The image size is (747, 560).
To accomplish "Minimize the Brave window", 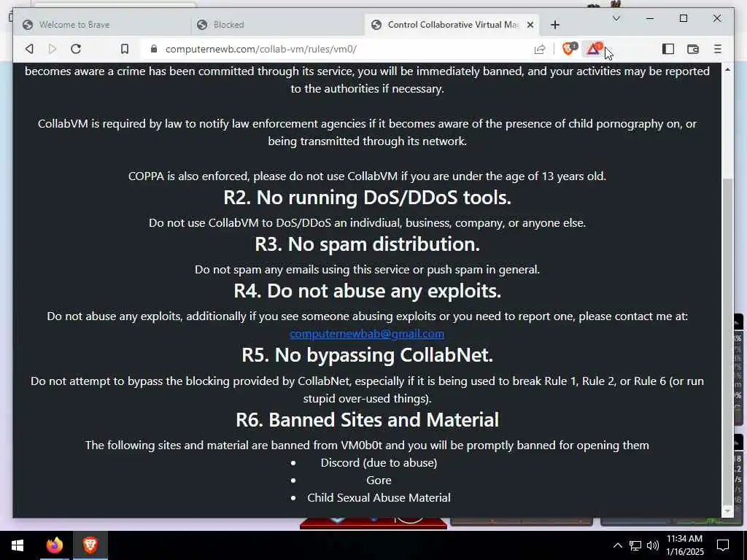I will point(650,18).
